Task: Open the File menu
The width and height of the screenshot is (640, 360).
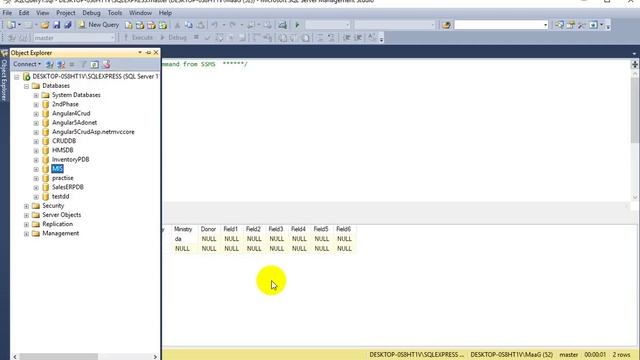Action: click(7, 13)
